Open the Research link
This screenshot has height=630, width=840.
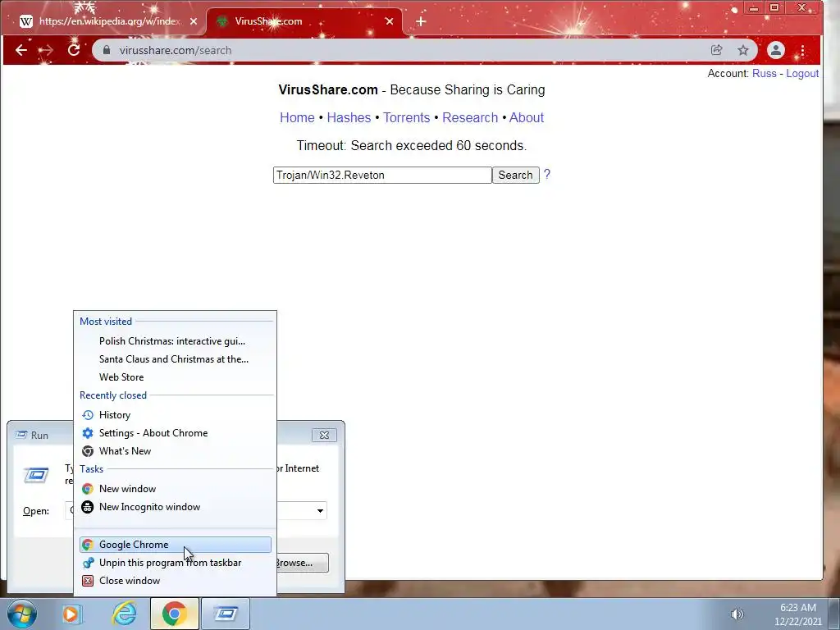pos(470,118)
